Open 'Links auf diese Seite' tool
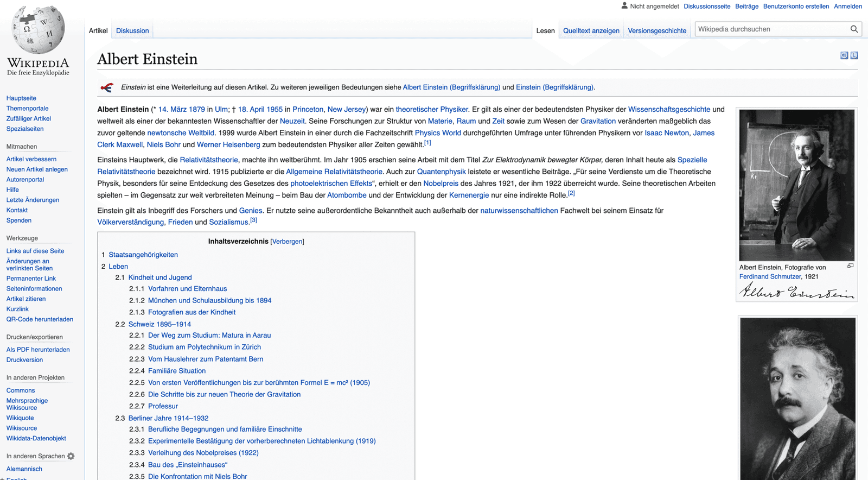 click(x=35, y=251)
